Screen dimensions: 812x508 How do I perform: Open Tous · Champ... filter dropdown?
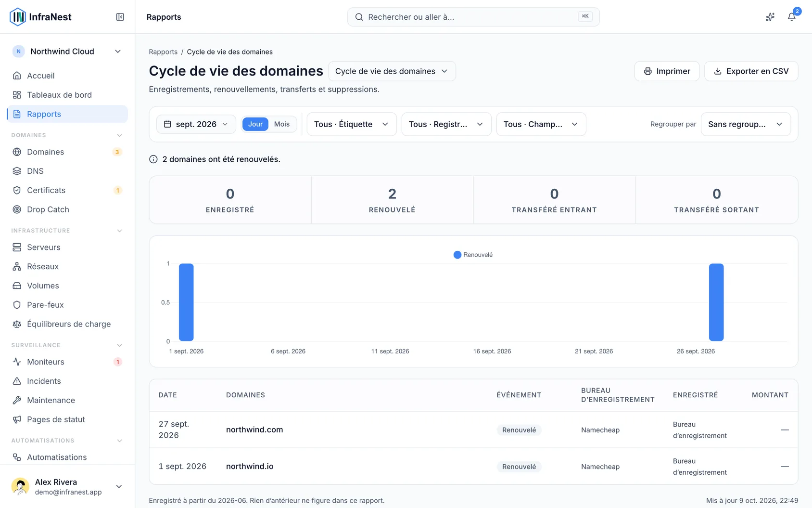click(541, 124)
